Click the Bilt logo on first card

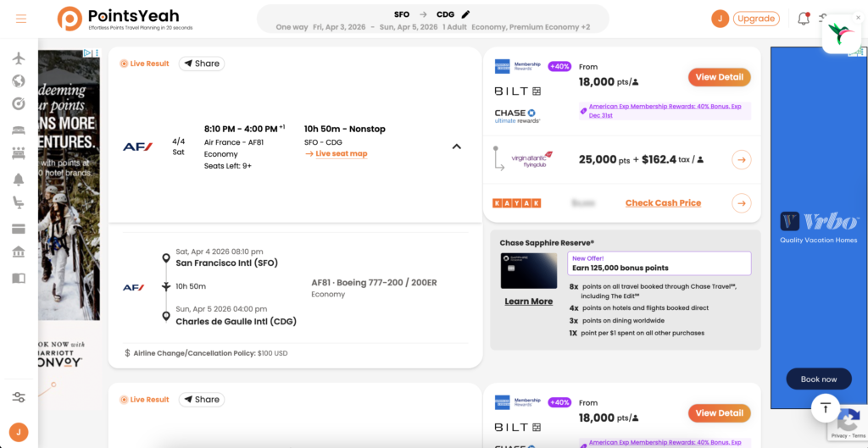point(517,91)
